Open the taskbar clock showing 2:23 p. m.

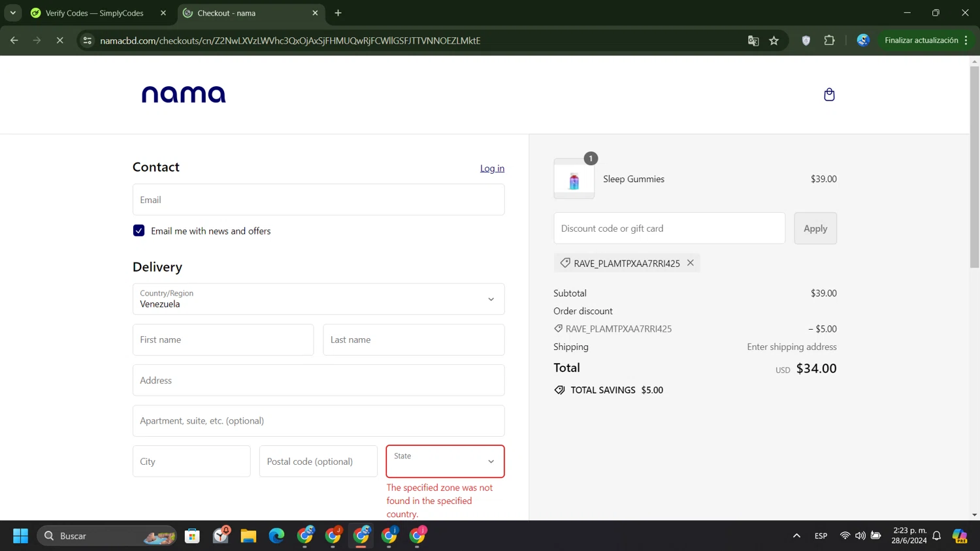point(909,535)
